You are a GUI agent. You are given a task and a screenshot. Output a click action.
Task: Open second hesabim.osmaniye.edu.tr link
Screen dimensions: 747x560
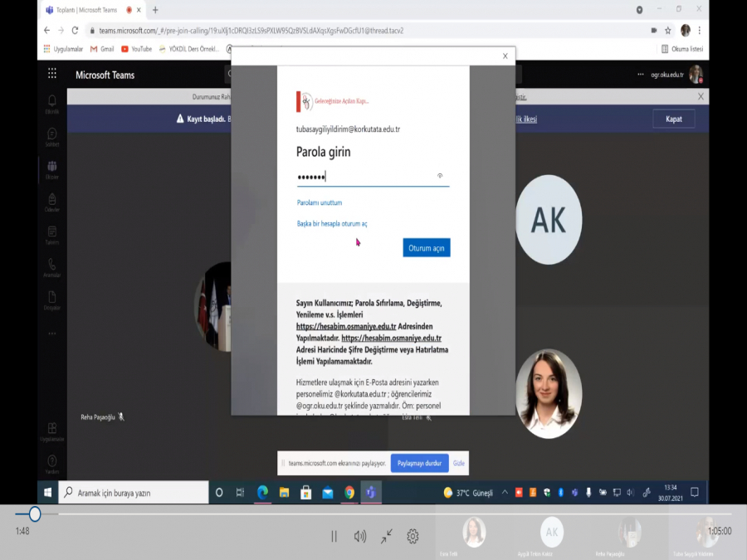point(391,338)
